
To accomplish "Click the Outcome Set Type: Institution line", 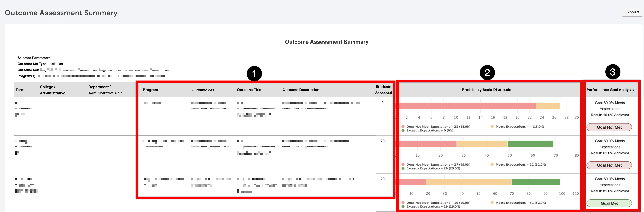I will [x=40, y=64].
